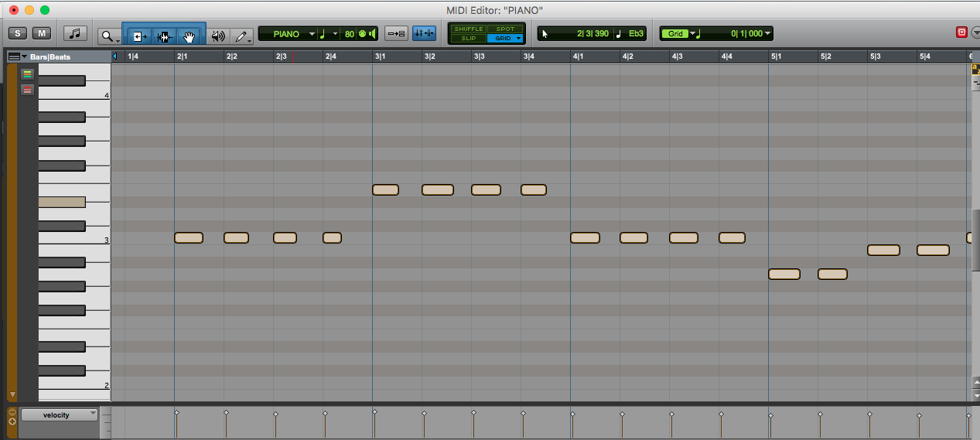Select the Zoomer magnifier tool
The width and height of the screenshot is (980, 440).
pyautogui.click(x=109, y=36)
